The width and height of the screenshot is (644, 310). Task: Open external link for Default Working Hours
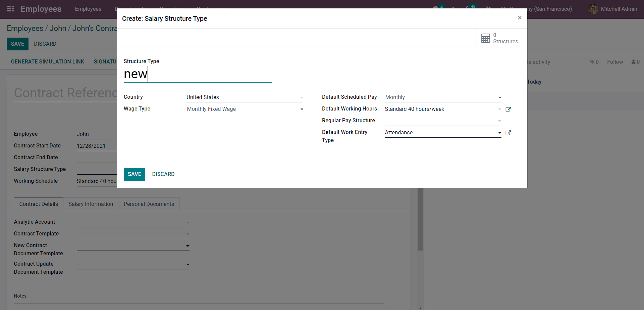[508, 109]
